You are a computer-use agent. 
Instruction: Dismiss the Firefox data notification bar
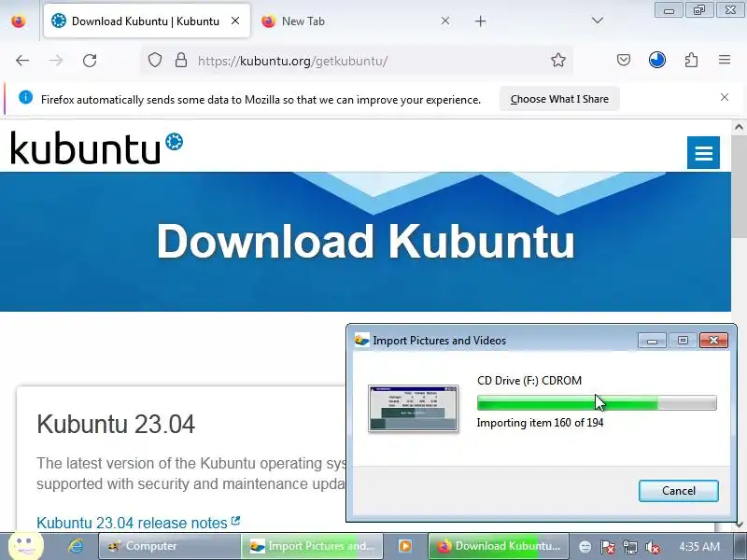click(x=725, y=97)
